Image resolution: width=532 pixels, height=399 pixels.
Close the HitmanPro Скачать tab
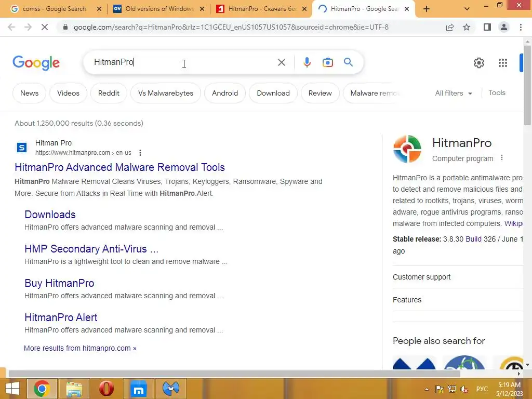[x=304, y=9]
